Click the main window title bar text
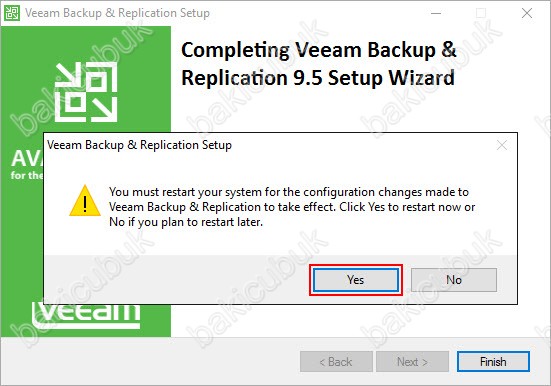 [x=117, y=13]
